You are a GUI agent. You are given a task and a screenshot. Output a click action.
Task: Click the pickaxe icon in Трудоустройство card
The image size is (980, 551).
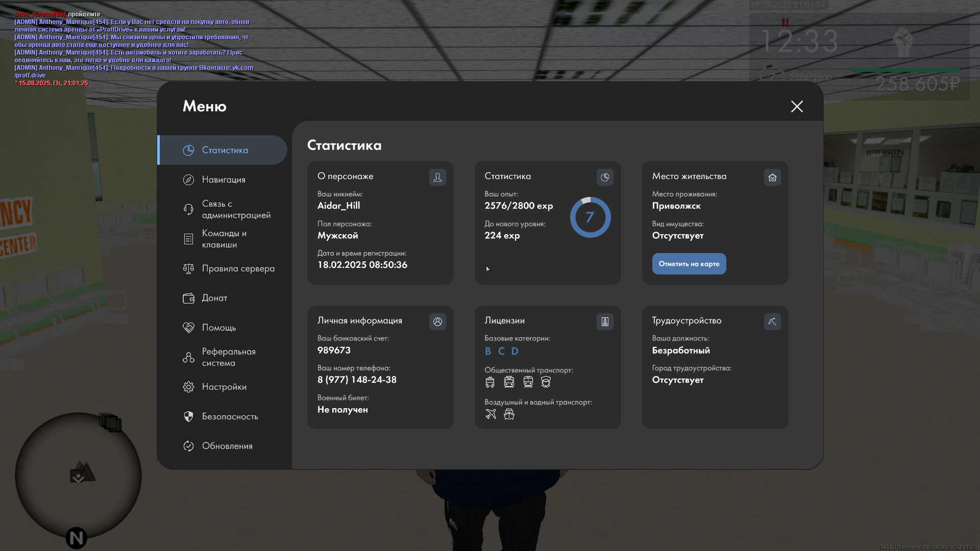click(x=772, y=321)
